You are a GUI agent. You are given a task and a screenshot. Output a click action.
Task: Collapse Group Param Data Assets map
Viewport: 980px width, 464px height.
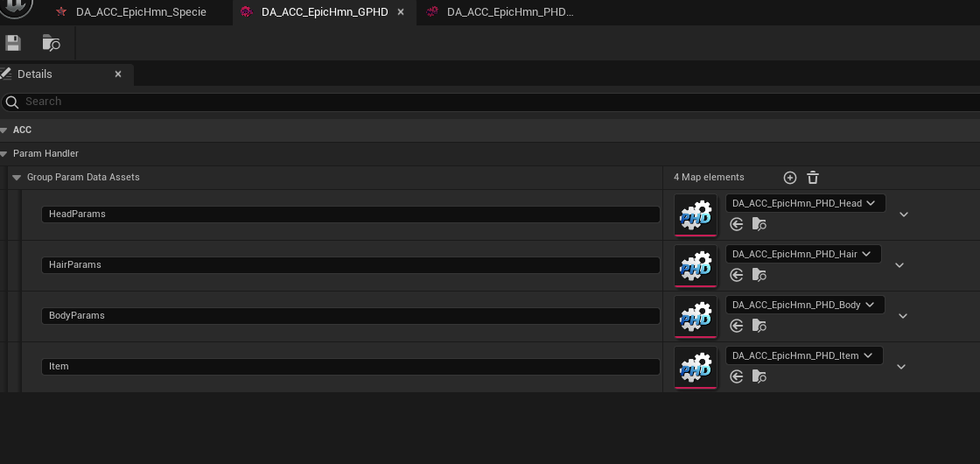(17, 178)
